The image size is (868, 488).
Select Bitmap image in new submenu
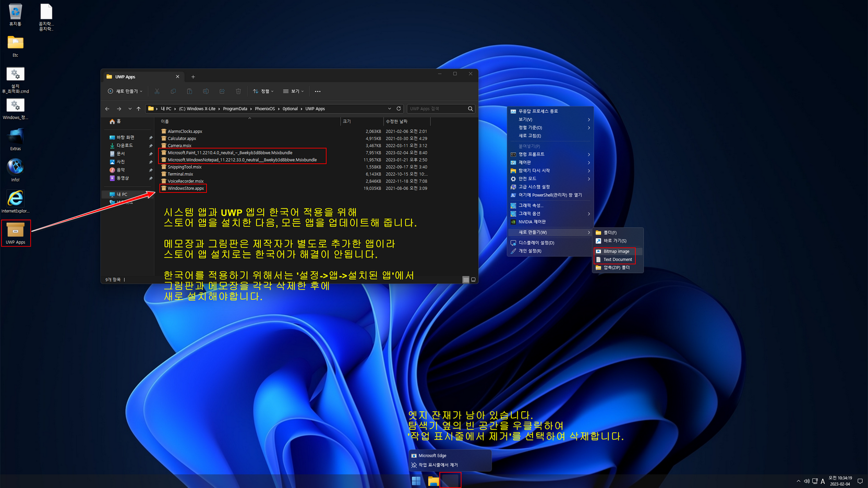[618, 251]
